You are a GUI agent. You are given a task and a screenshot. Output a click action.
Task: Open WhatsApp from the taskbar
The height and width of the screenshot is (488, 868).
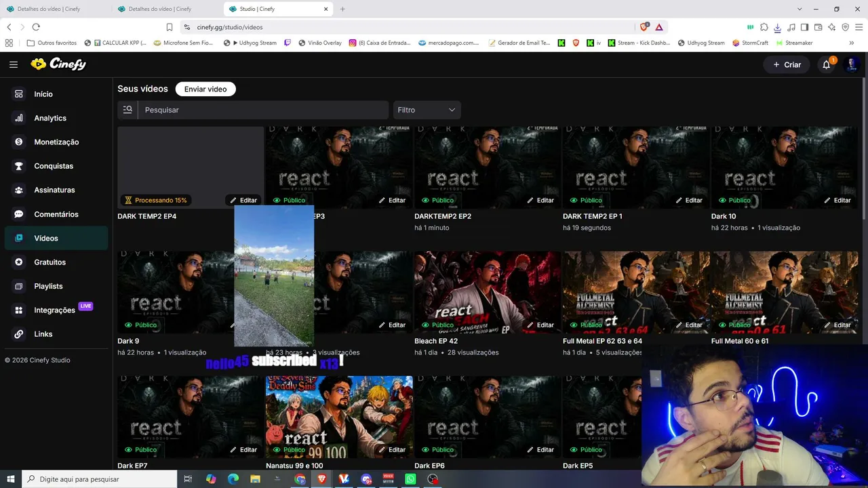pyautogui.click(x=410, y=479)
